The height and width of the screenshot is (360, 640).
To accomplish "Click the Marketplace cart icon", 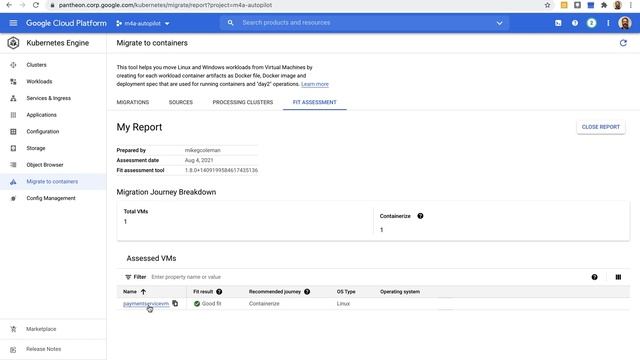I will (13, 329).
